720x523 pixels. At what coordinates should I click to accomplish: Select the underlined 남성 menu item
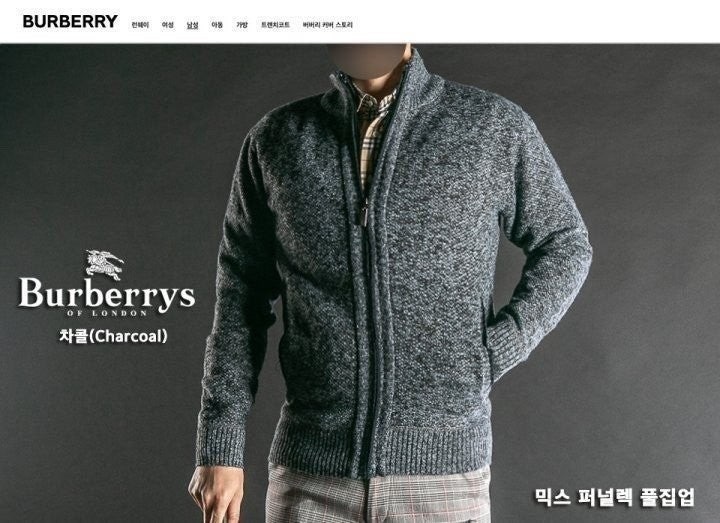click(192, 25)
